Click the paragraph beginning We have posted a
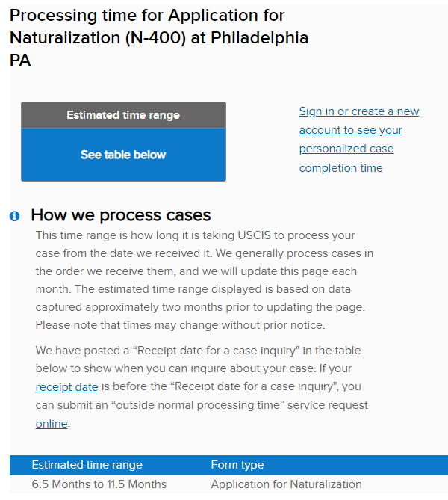 tap(202, 387)
